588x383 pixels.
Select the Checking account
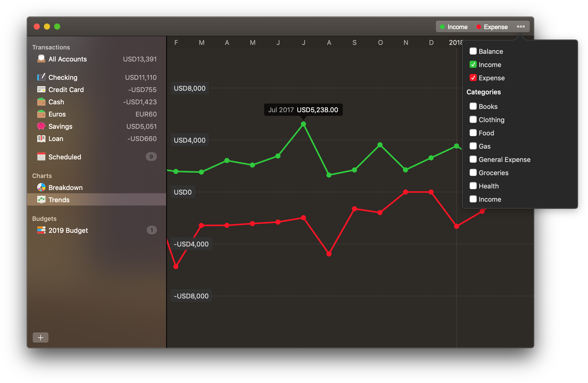click(97, 77)
